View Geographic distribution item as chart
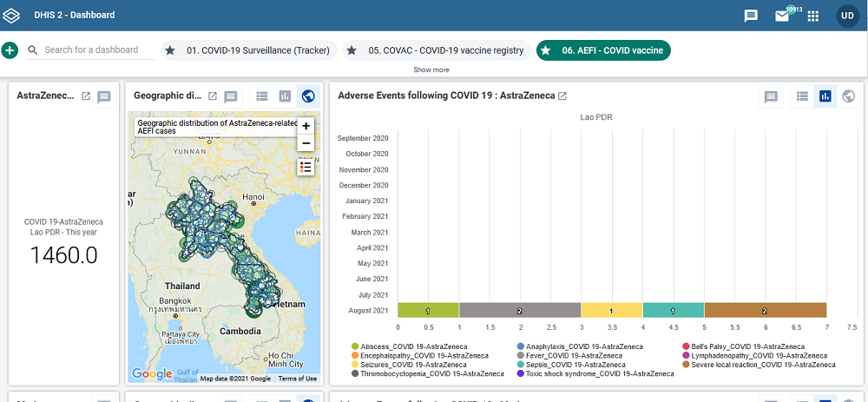Image resolution: width=868 pixels, height=402 pixels. [x=285, y=96]
